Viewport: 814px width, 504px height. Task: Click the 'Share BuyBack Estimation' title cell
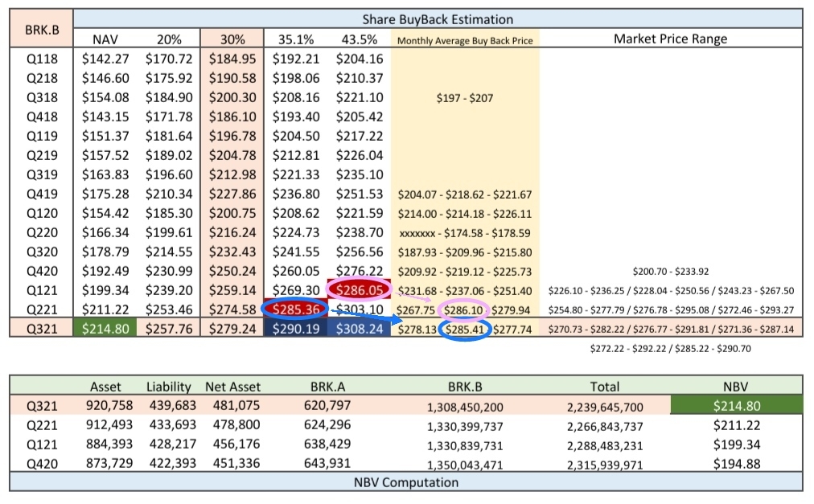coord(438,19)
